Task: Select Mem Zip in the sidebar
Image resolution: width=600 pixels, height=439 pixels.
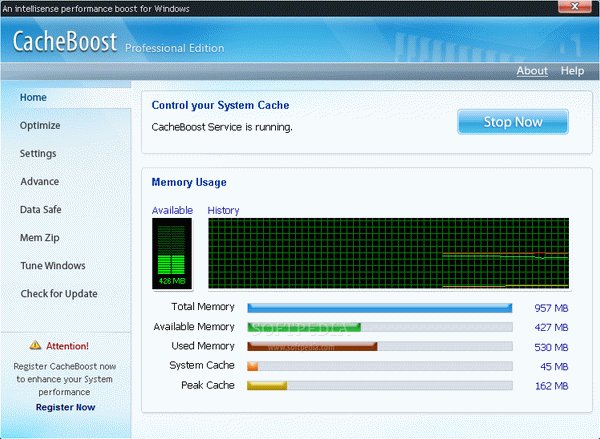Action: coord(39,238)
